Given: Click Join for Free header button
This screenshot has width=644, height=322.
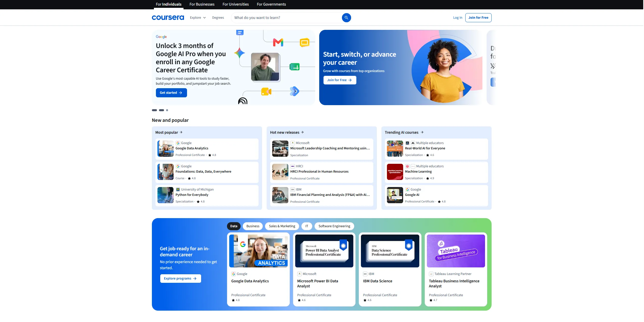Looking at the screenshot, I should pos(478,18).
